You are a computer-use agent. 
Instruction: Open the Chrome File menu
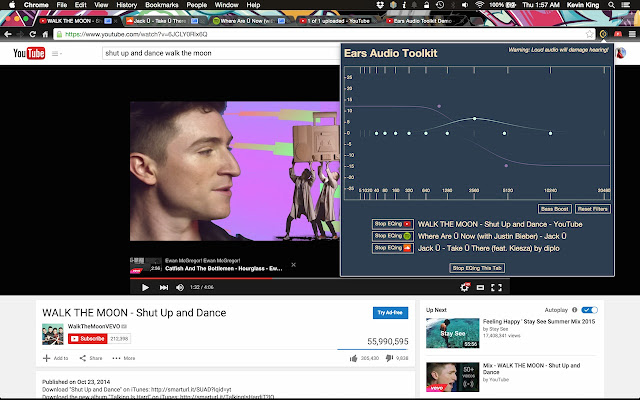pyautogui.click(x=62, y=5)
